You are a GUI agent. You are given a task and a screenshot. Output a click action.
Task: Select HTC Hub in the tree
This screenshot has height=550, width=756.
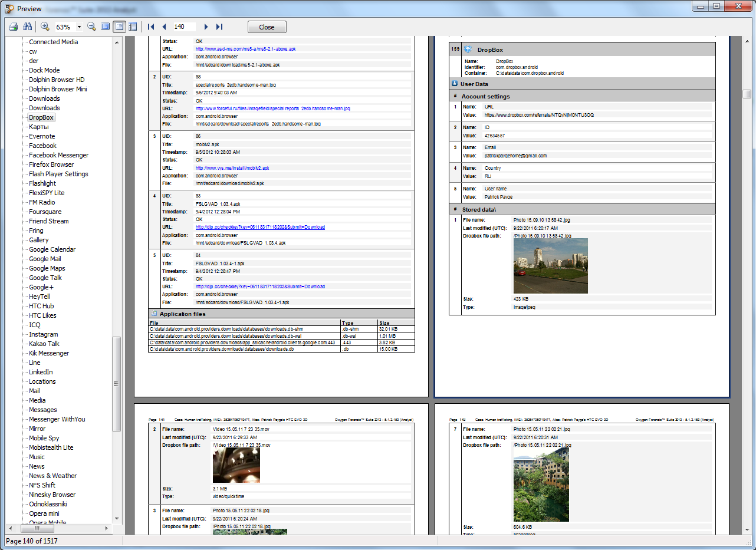42,306
